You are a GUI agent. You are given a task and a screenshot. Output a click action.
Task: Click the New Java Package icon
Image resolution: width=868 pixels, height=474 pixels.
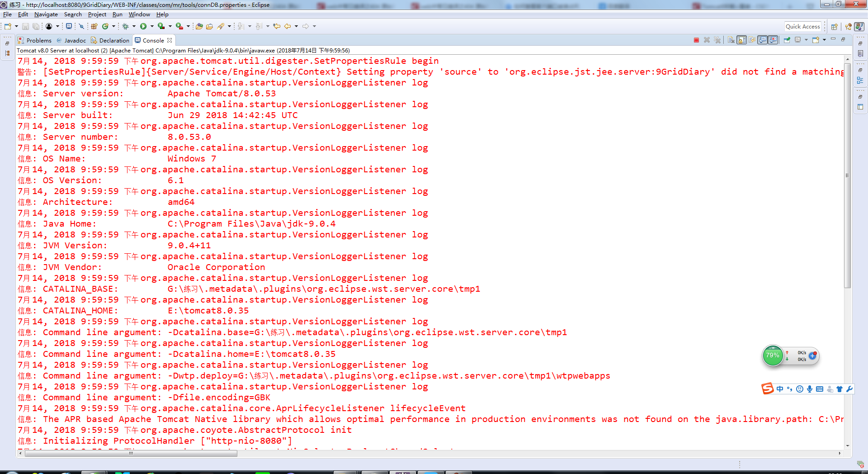94,26
